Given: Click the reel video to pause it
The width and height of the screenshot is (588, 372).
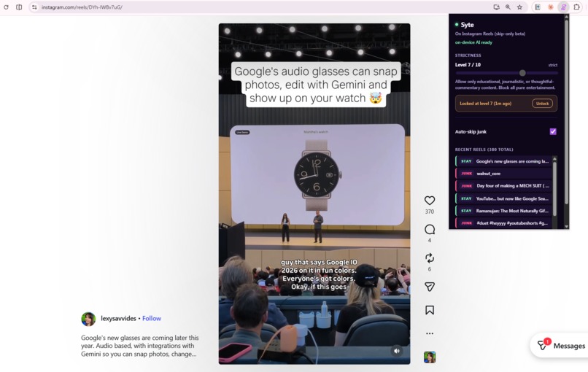Looking at the screenshot, I should click(x=314, y=193).
